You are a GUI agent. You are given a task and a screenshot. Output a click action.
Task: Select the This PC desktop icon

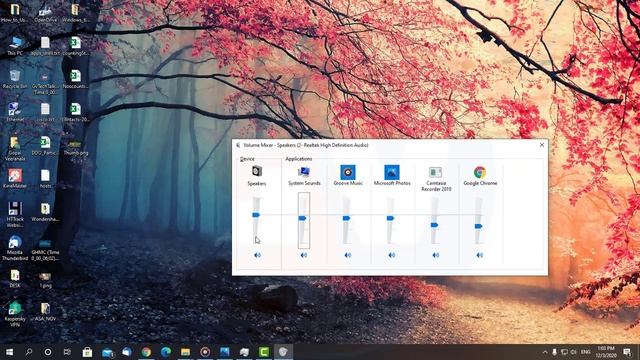point(15,46)
